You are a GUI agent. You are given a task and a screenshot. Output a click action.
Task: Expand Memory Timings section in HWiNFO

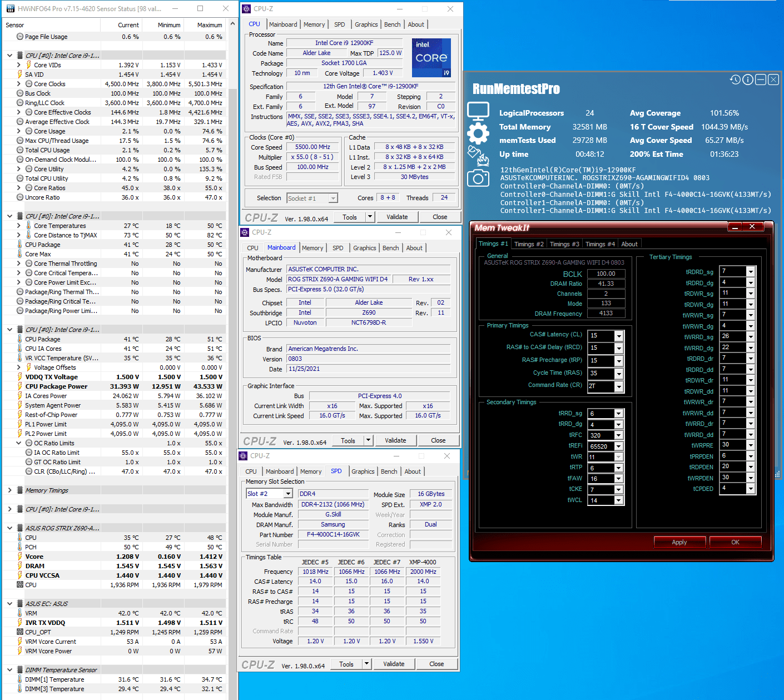[x=9, y=490]
